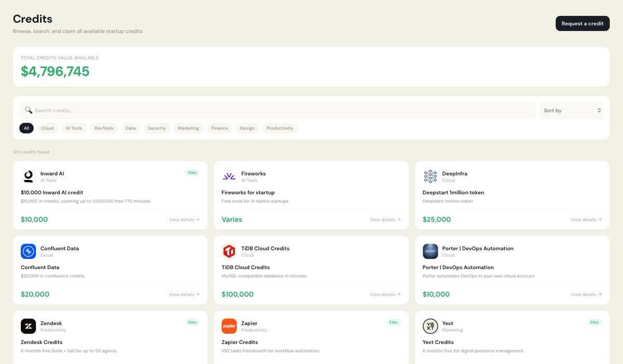Click the Yext logo icon
The width and height of the screenshot is (623, 364).
coord(430,326)
